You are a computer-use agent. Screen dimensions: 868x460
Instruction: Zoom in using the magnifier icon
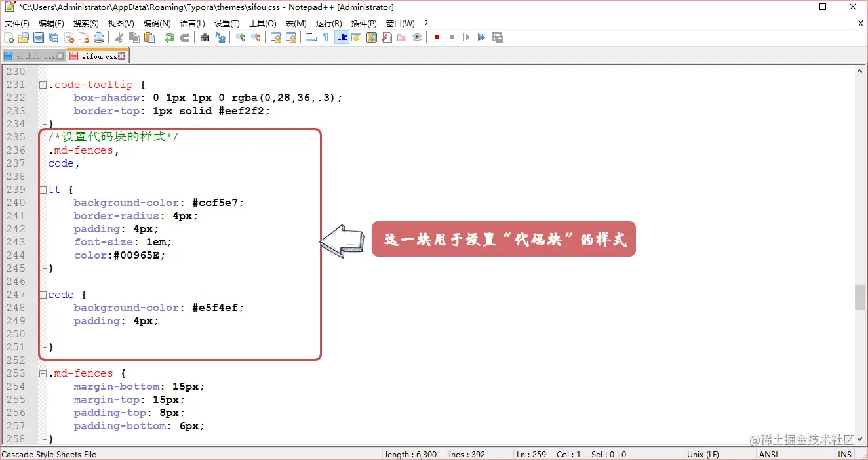coord(239,37)
